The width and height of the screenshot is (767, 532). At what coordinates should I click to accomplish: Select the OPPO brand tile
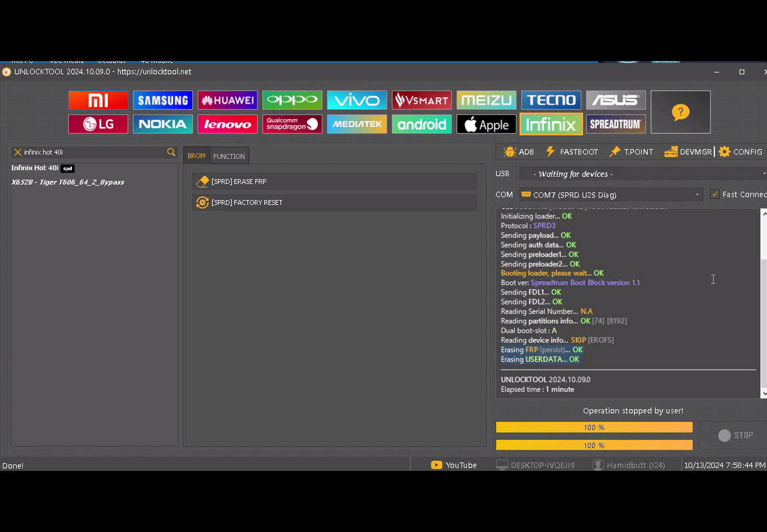tap(292, 100)
